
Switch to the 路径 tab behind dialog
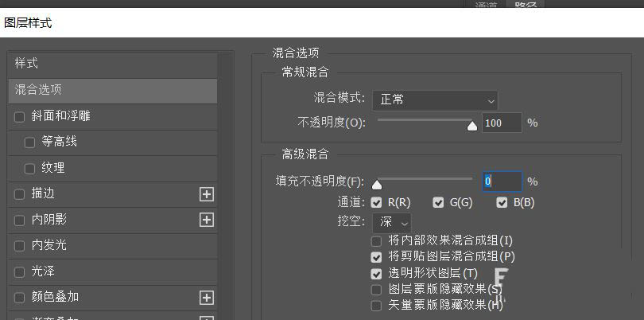click(526, 6)
